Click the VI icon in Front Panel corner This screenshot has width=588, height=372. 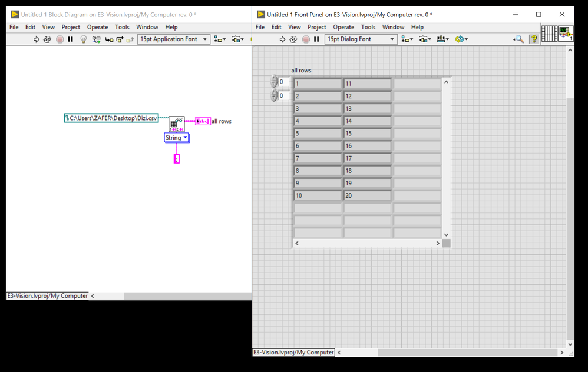[566, 34]
